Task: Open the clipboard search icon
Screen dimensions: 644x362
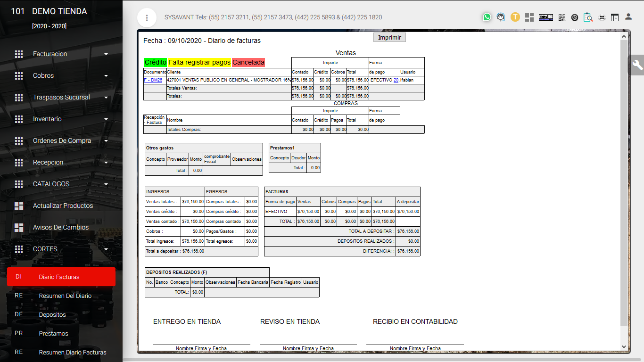Action: point(588,17)
